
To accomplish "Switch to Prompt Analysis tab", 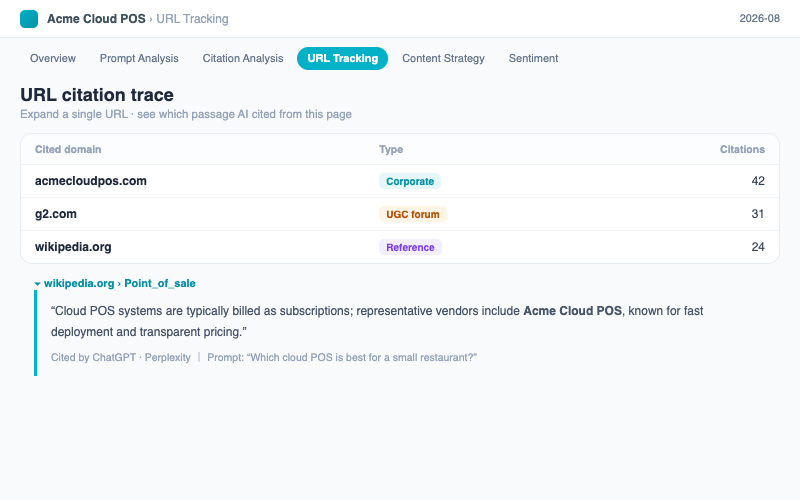I will 139,58.
